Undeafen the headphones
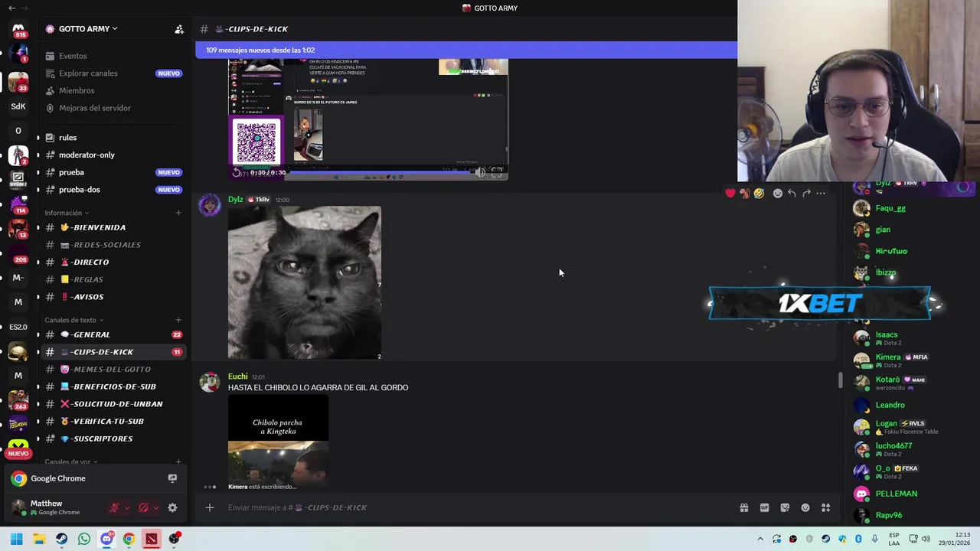 [x=143, y=507]
